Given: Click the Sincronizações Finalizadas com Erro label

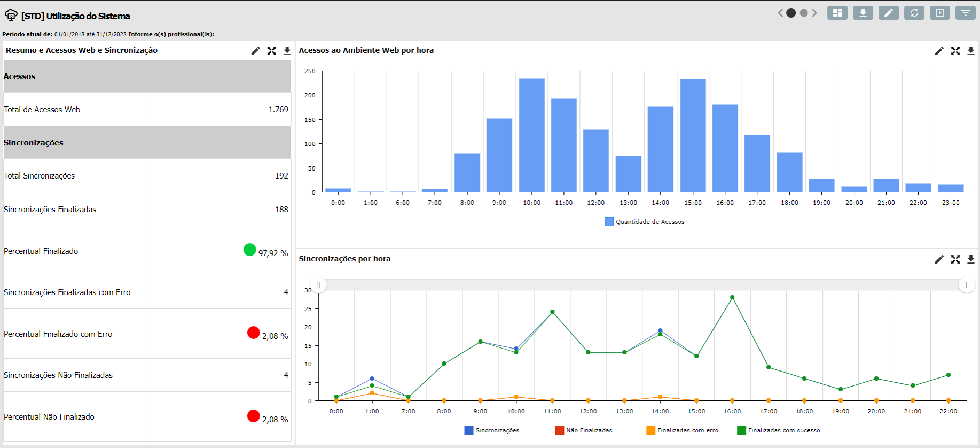Looking at the screenshot, I should pos(67,292).
